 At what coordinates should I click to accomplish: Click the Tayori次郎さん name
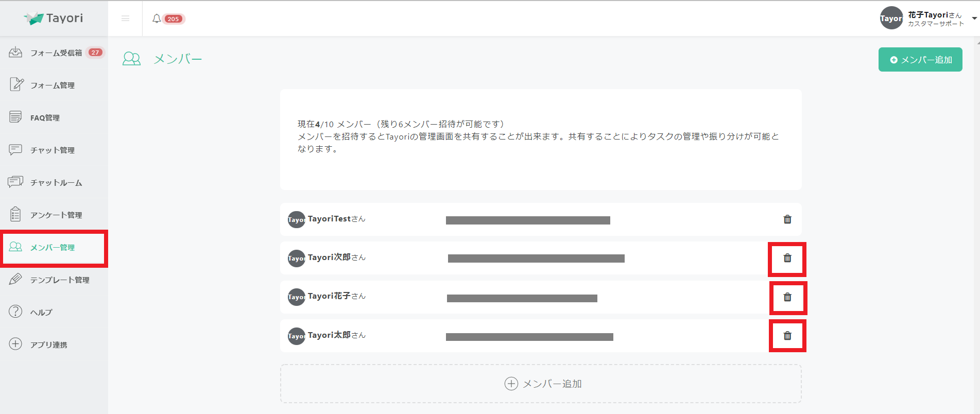point(337,257)
